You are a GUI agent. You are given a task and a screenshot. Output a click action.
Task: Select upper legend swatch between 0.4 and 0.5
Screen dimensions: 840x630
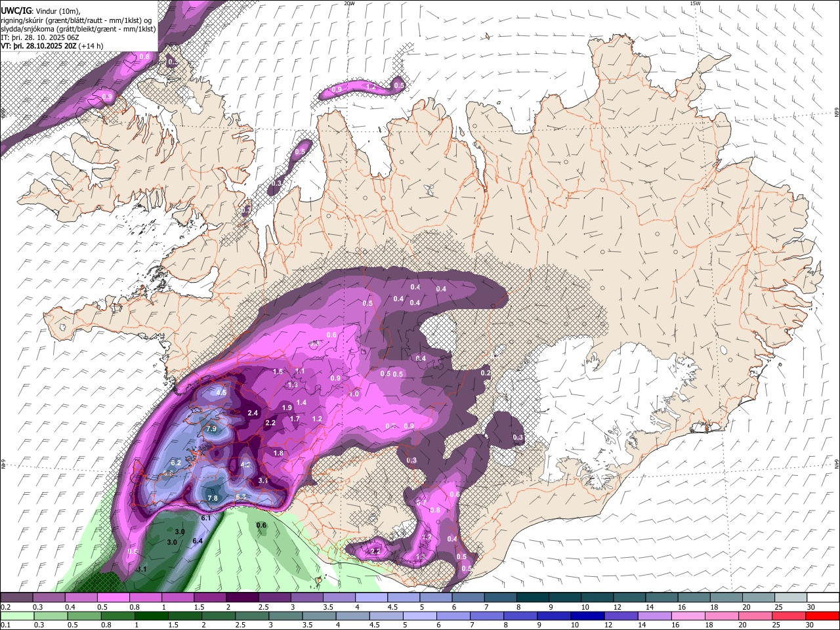pyautogui.click(x=81, y=597)
